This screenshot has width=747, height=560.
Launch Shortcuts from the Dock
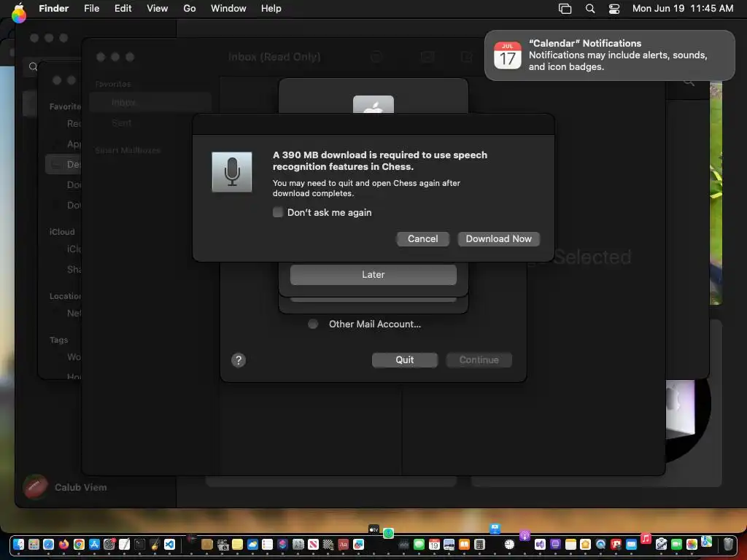[x=282, y=544]
